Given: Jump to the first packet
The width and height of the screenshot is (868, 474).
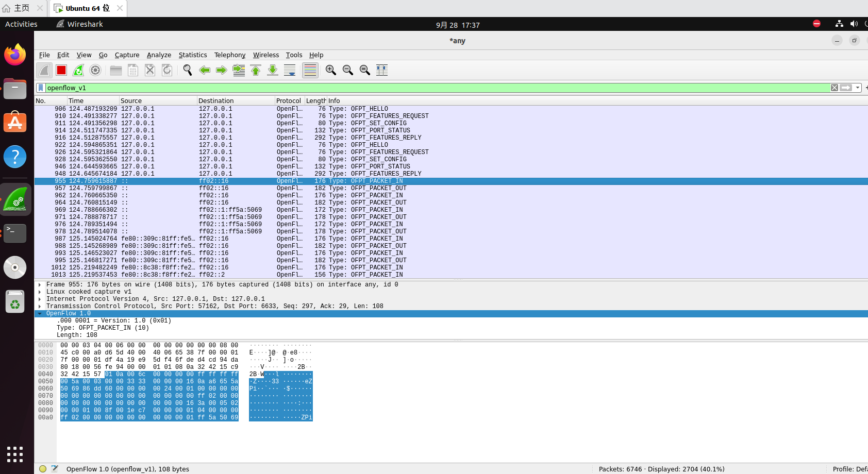Looking at the screenshot, I should point(256,70).
